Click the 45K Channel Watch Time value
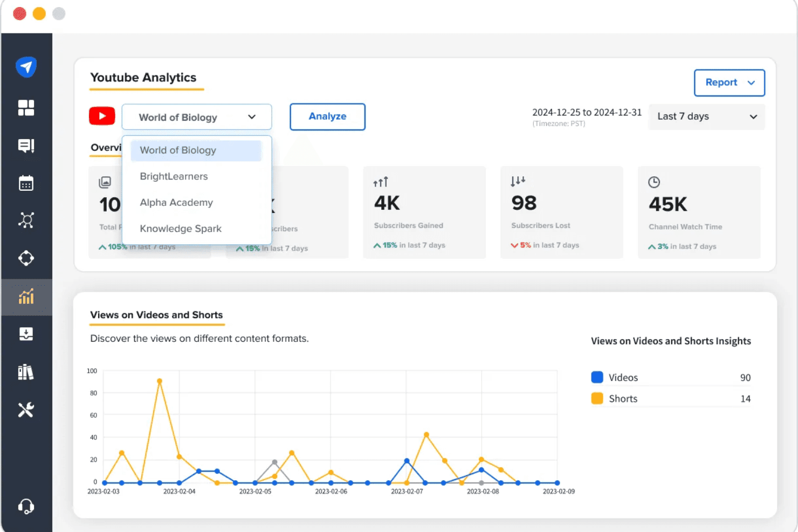This screenshot has height=532, width=798. tap(668, 204)
